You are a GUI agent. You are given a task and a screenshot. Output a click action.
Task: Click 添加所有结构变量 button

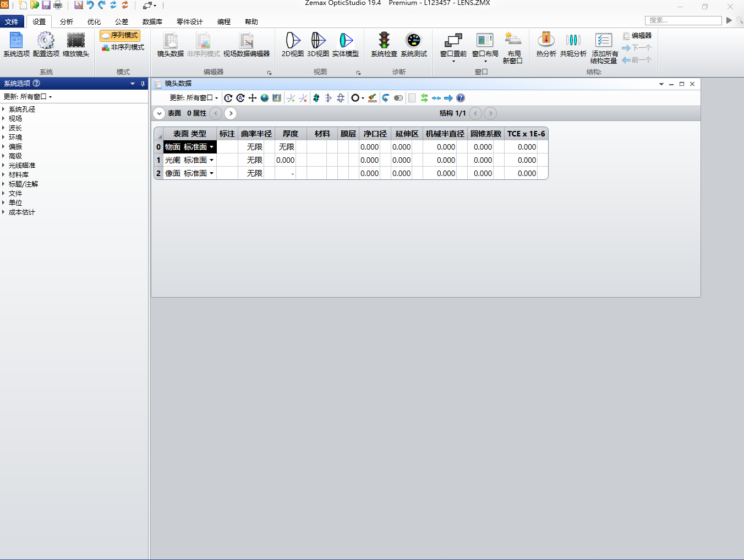(604, 47)
